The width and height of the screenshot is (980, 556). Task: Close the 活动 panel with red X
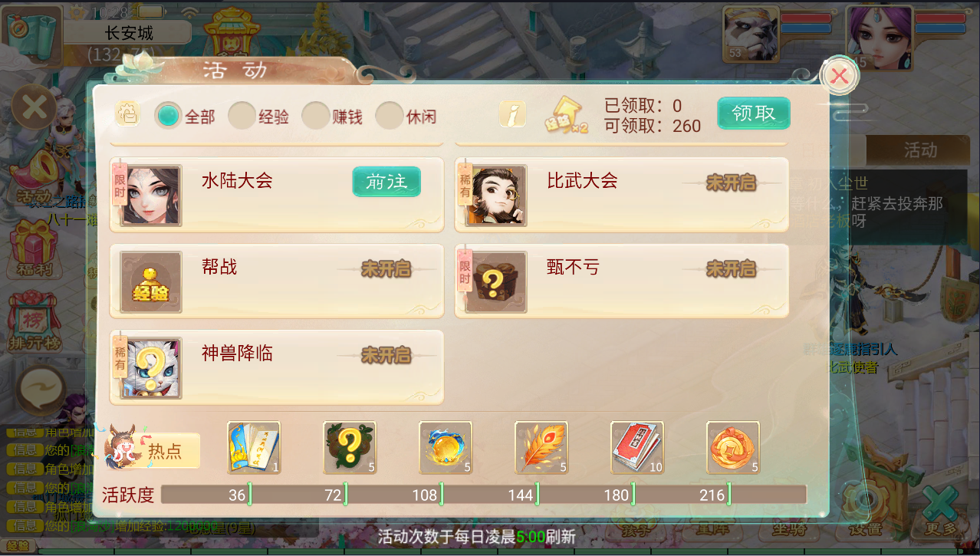[x=840, y=75]
